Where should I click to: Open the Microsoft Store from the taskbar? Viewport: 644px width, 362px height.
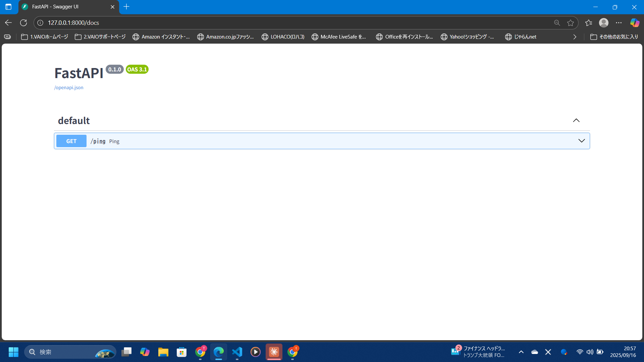(x=181, y=352)
